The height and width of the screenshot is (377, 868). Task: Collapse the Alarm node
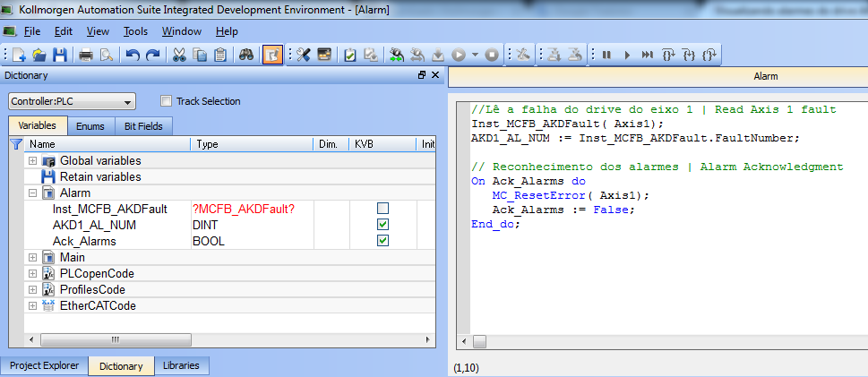32,193
